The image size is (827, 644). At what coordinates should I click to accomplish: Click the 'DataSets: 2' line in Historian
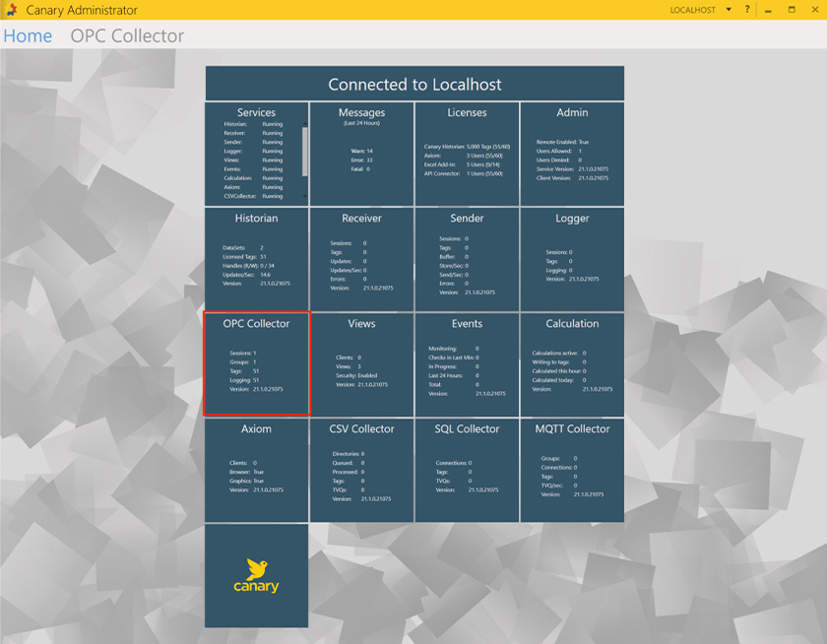click(243, 247)
